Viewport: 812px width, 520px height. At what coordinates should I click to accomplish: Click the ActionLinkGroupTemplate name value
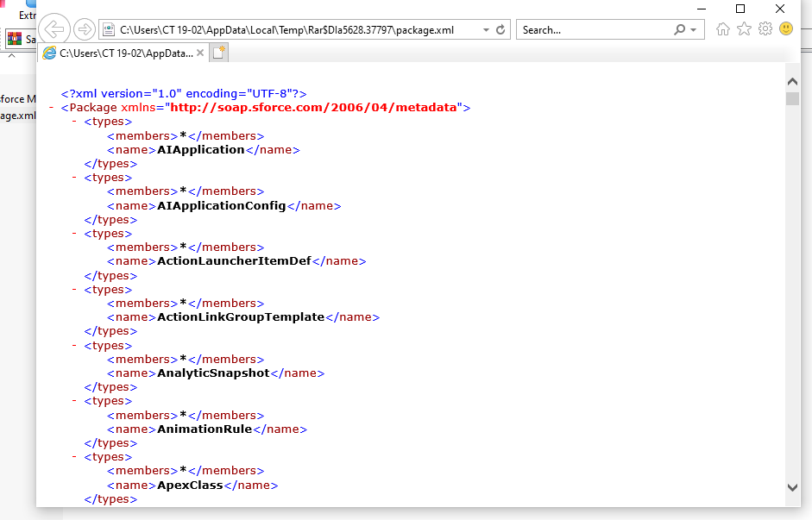(x=241, y=317)
